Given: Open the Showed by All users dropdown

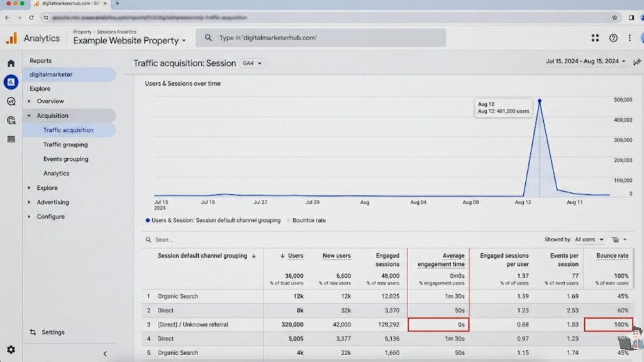Looking at the screenshot, I should tap(589, 239).
